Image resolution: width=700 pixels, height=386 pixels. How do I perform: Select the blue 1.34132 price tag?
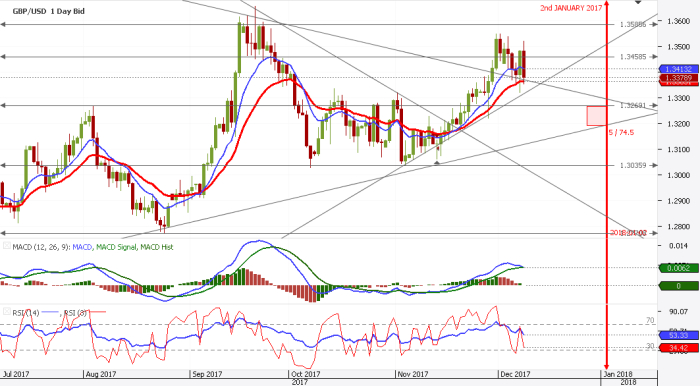coord(679,69)
